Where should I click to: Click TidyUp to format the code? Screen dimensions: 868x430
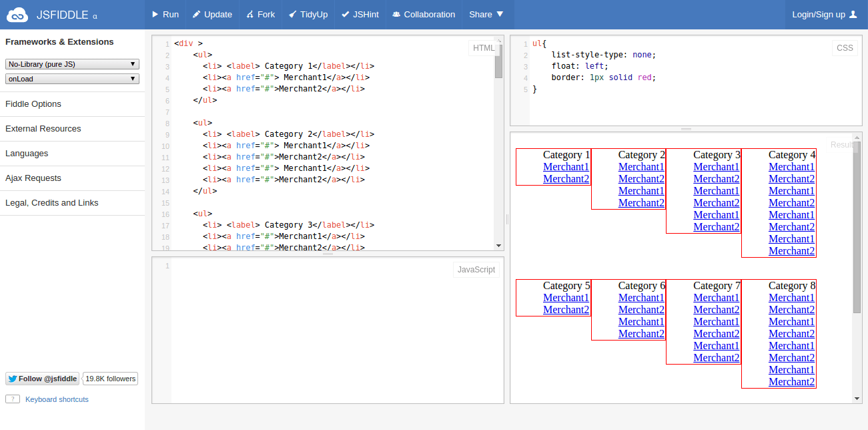coord(308,13)
